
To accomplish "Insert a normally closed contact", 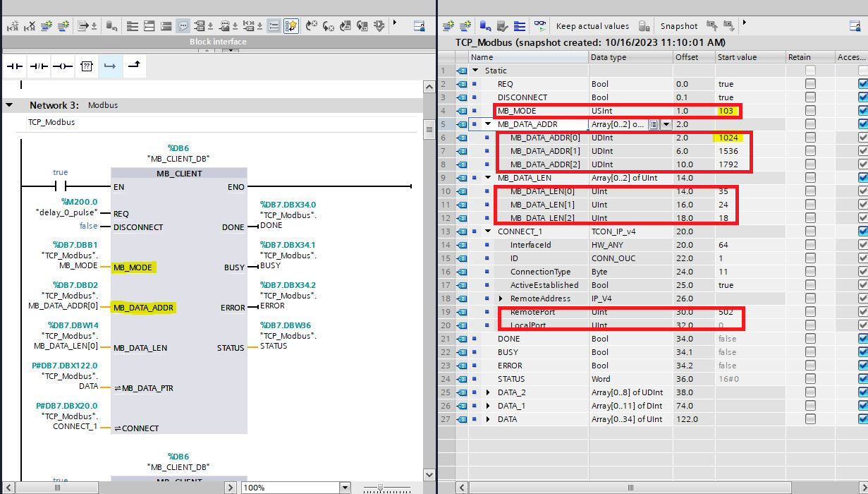I will pyautogui.click(x=39, y=66).
